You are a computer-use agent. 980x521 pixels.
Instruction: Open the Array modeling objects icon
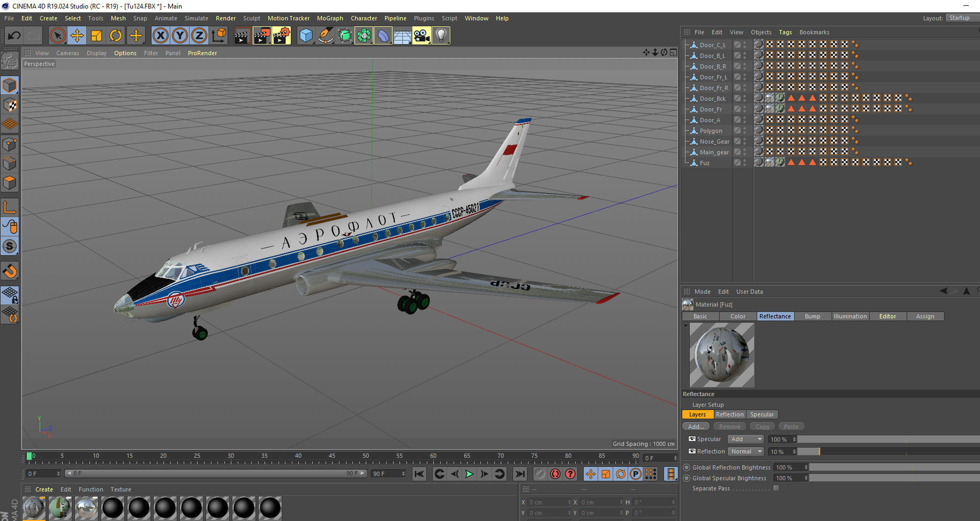coord(364,36)
